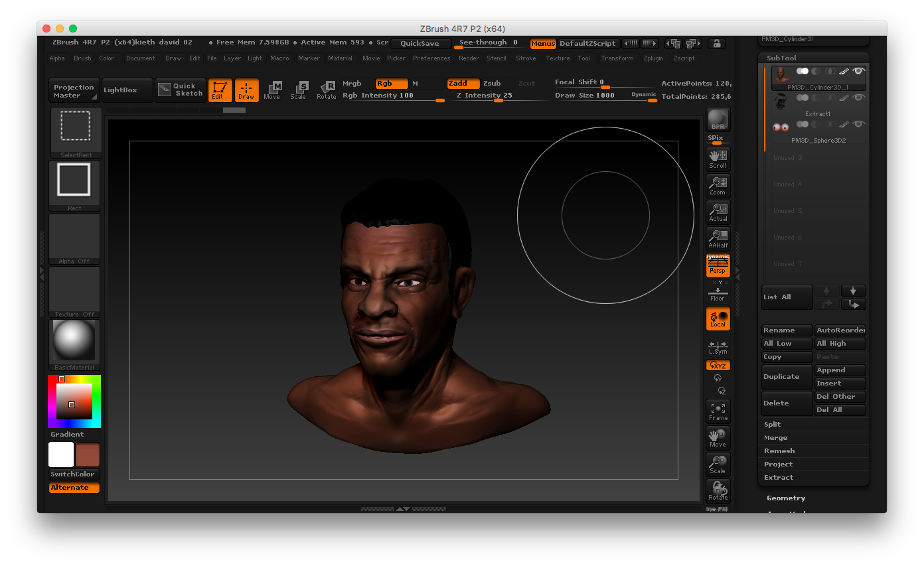Open the Brush menu
Viewport: 924px width, 566px height.
82,58
